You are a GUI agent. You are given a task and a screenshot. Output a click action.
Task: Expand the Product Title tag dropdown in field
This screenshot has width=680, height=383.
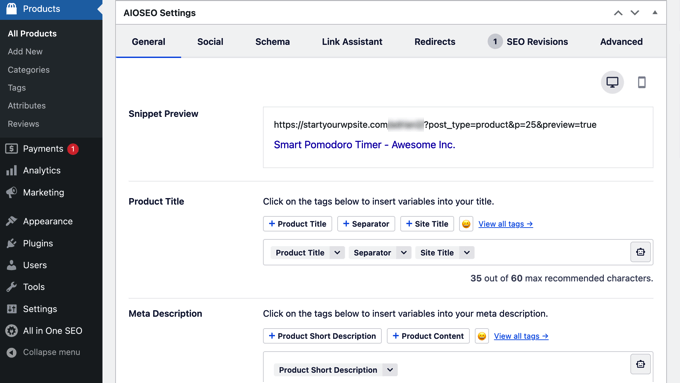(337, 252)
